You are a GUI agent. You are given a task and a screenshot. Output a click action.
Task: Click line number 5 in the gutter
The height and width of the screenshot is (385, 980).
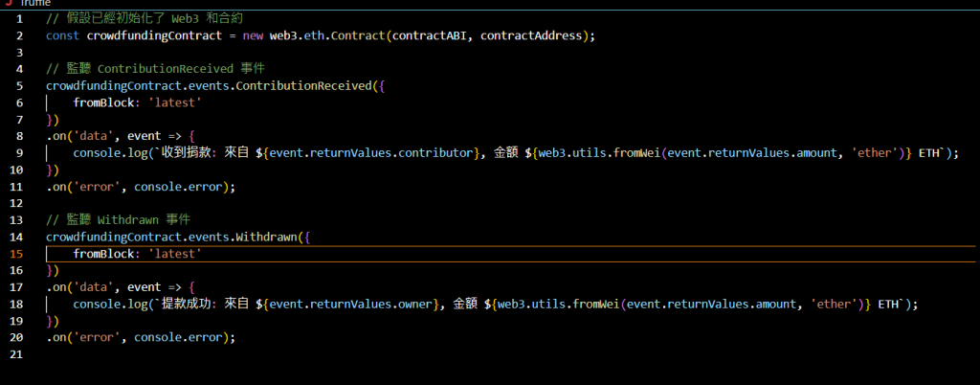[x=19, y=85]
